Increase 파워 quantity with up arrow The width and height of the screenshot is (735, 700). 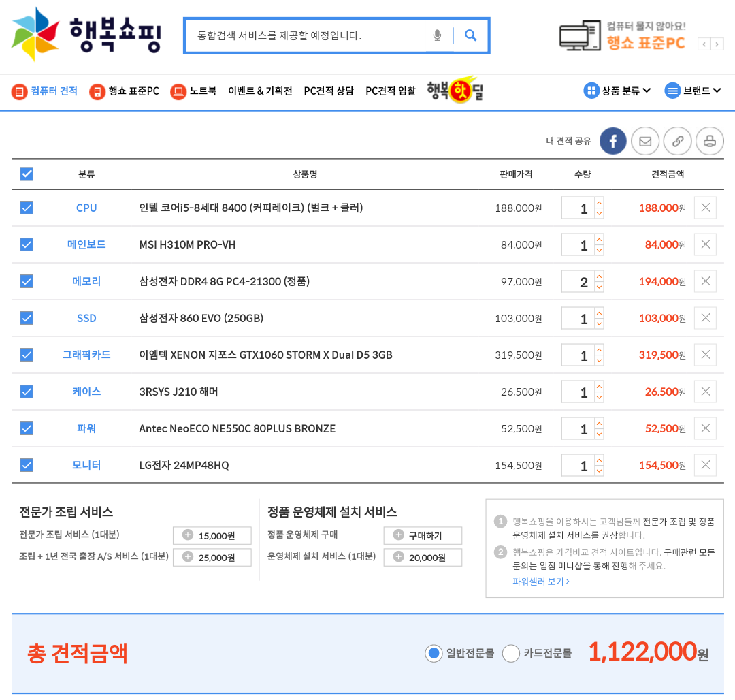tap(599, 424)
